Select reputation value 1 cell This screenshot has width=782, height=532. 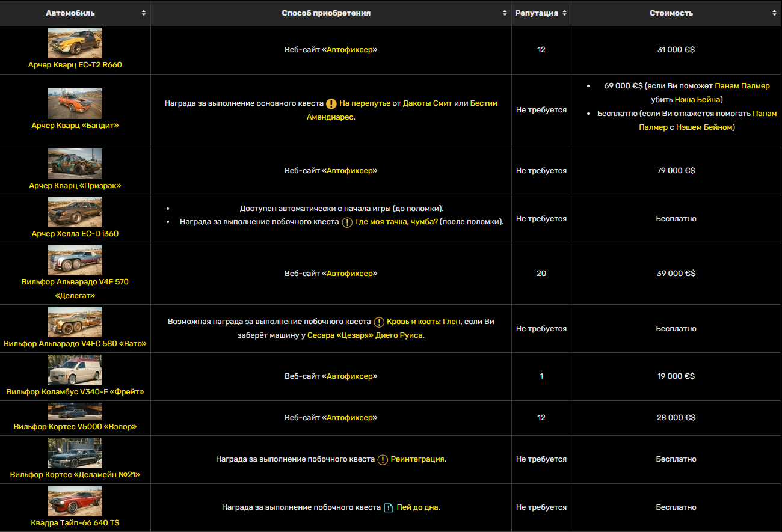pos(541,376)
